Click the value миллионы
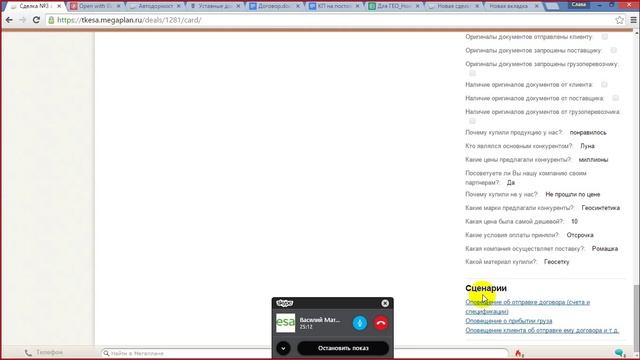The height and width of the screenshot is (360, 640). point(593,160)
